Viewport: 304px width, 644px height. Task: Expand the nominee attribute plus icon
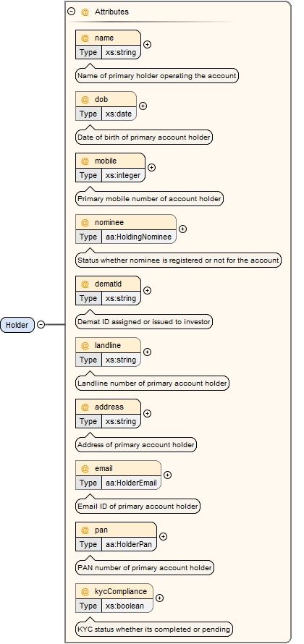click(183, 229)
